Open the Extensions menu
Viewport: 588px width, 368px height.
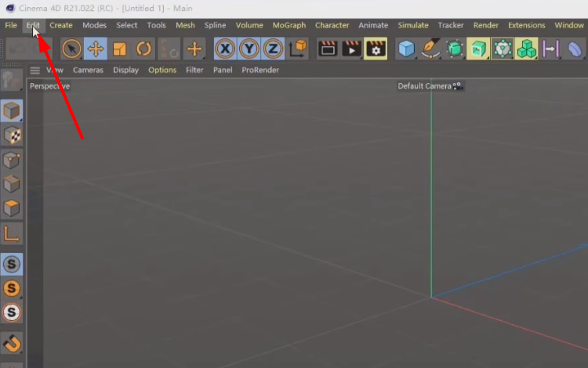527,25
